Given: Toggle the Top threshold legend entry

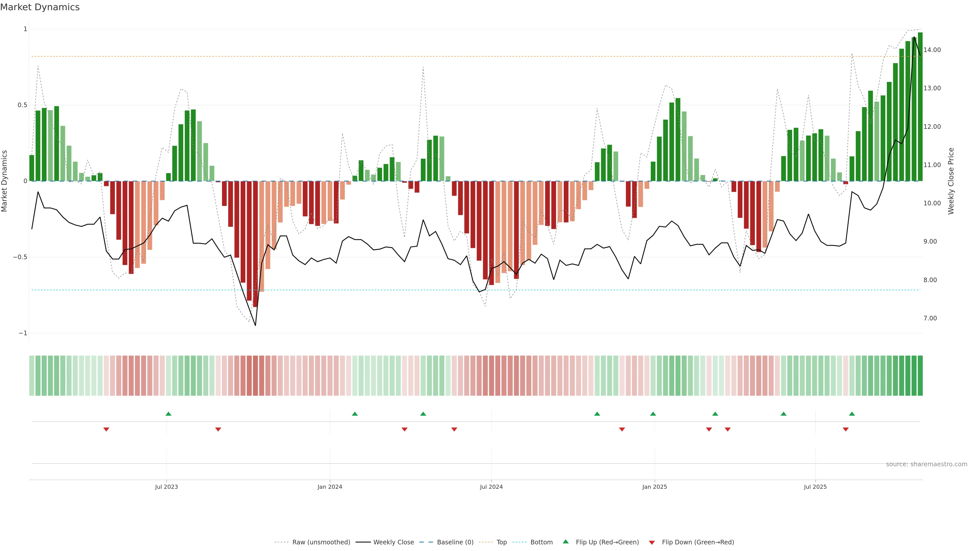Looking at the screenshot, I should [x=501, y=542].
